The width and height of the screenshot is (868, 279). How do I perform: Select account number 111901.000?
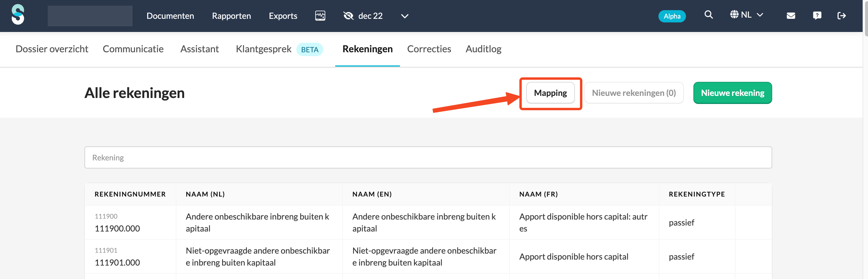117,263
